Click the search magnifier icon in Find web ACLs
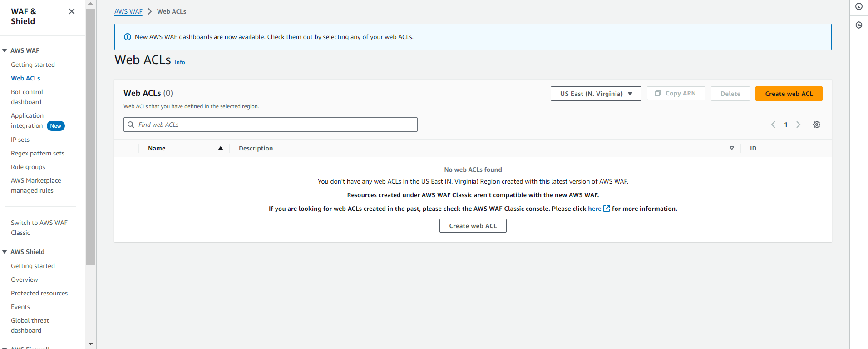This screenshot has height=349, width=868. pos(131,125)
